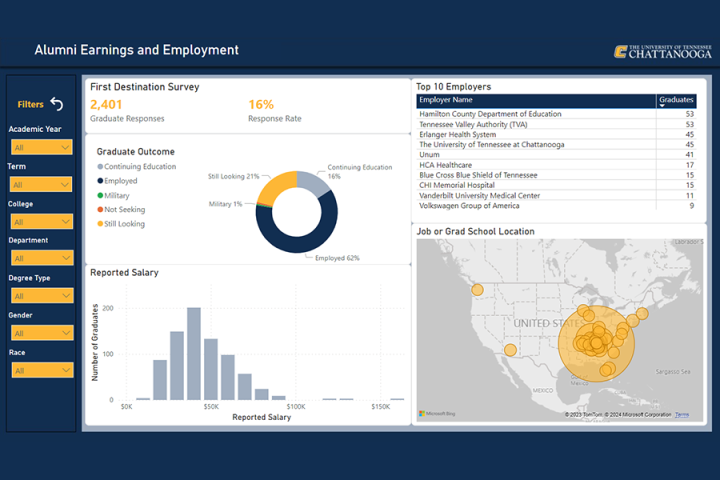720x480 pixels.
Task: Select Hamilton County Department of Education row
Action: (x=556, y=114)
